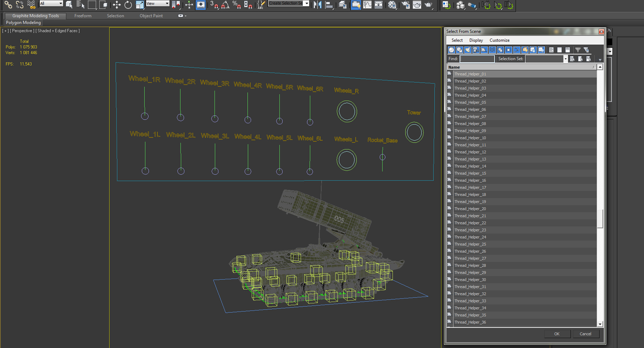The image size is (644, 348).
Task: Open the Display menu in dialog
Action: (476, 40)
